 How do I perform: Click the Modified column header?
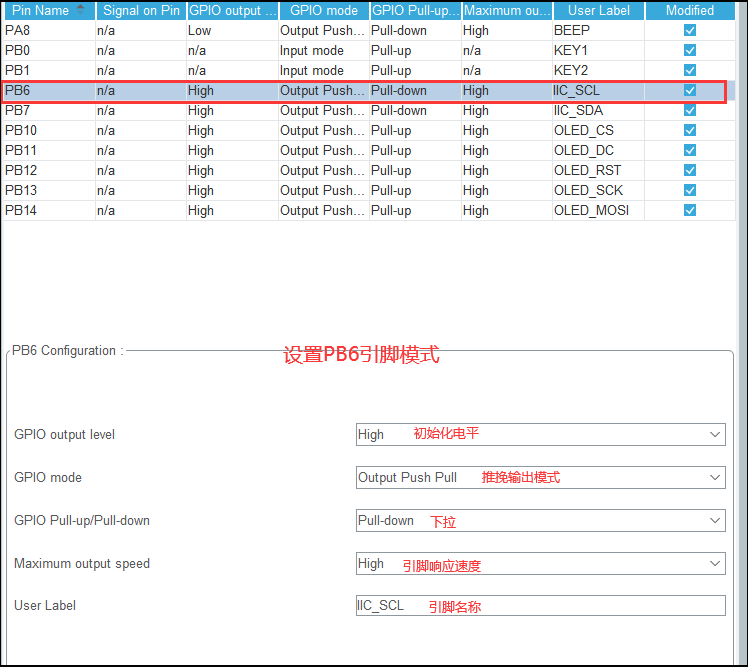(690, 10)
